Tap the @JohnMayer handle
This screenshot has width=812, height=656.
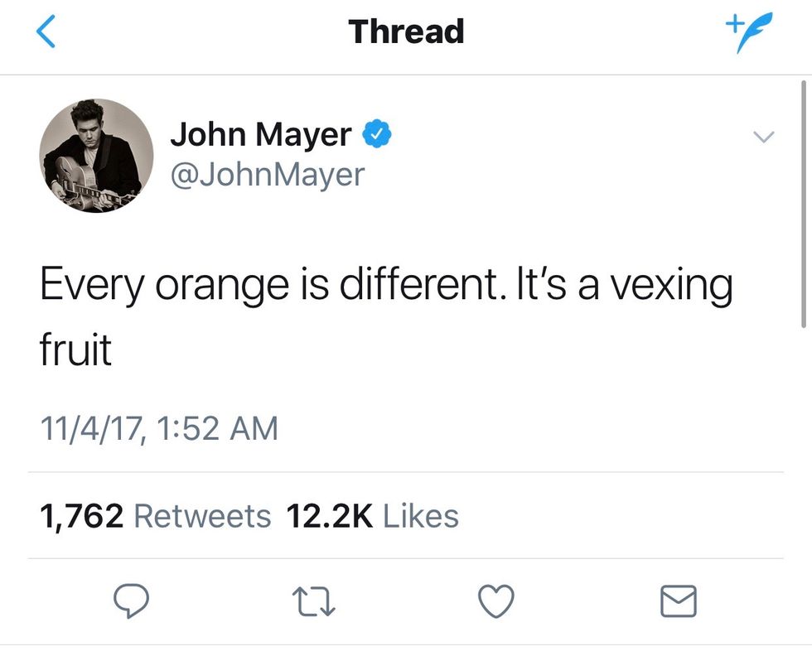point(267,175)
